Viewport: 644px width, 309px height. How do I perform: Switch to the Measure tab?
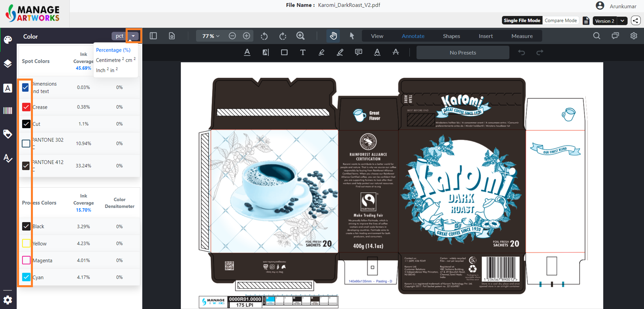coord(522,36)
